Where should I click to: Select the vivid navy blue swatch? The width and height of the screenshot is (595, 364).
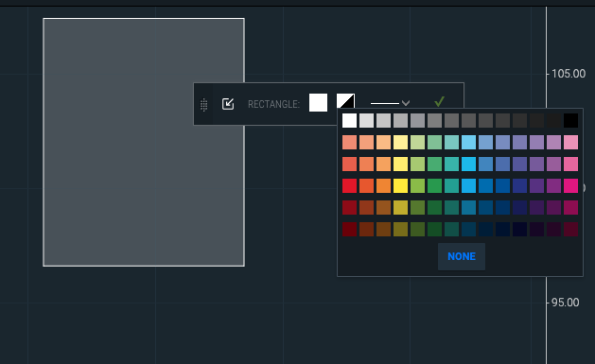[x=519, y=186]
